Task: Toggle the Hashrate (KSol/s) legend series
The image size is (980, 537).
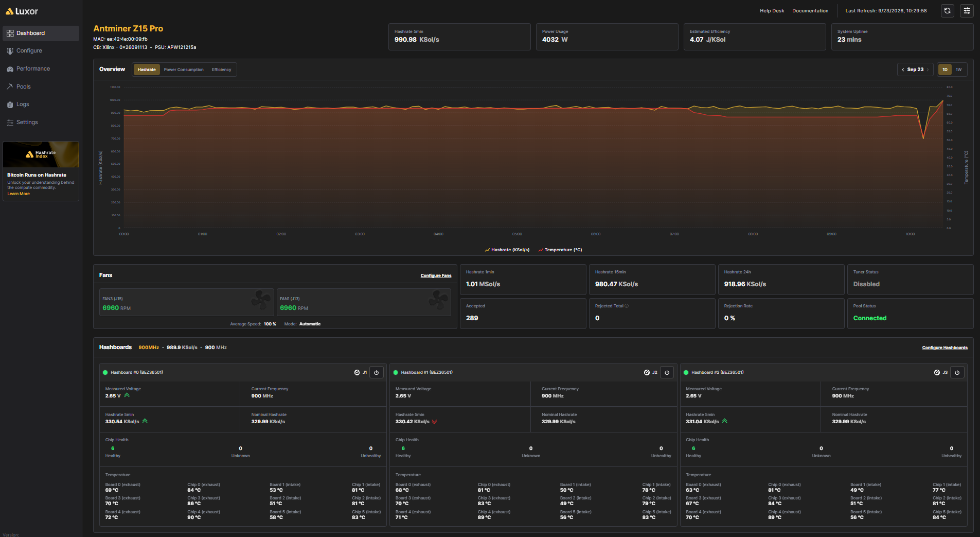Action: pos(507,250)
